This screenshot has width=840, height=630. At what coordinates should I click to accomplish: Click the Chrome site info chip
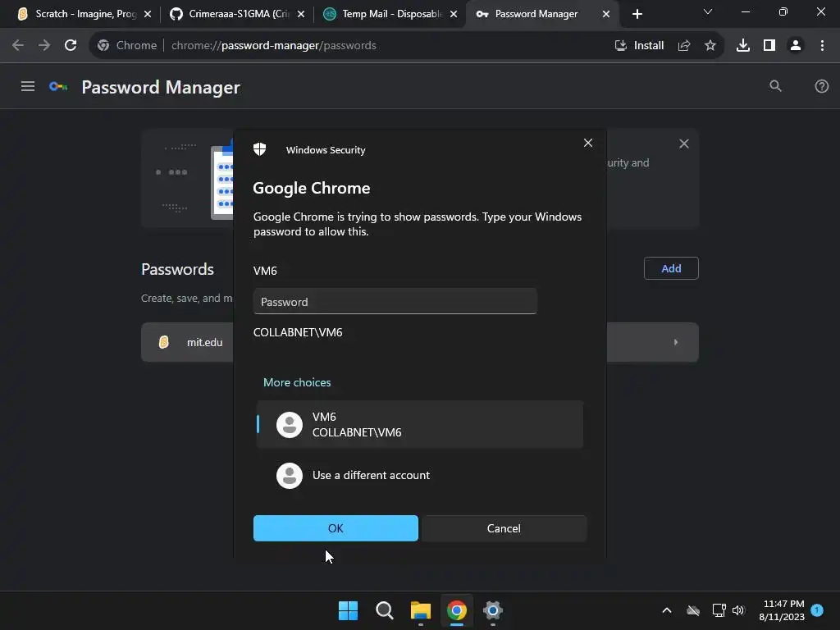127,46
